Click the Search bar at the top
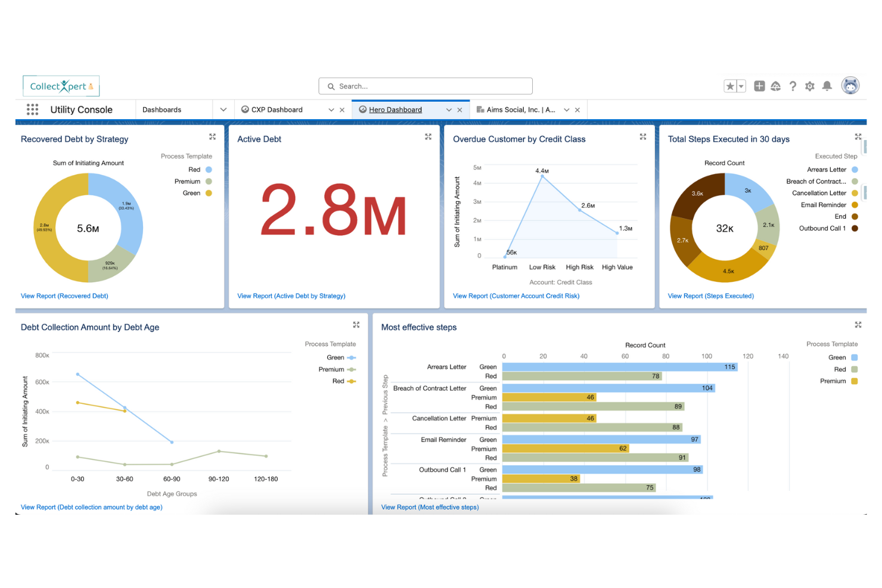The image size is (882, 588). point(425,86)
